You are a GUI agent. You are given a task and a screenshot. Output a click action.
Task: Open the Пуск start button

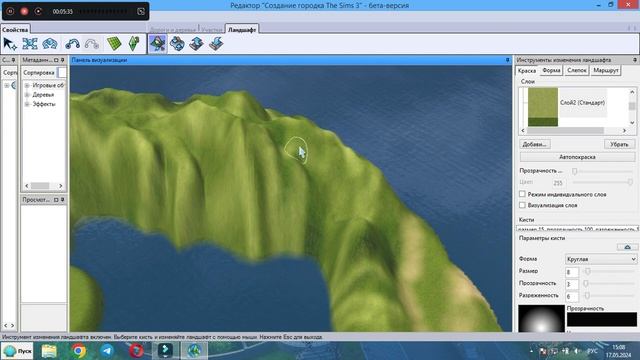[18, 351]
